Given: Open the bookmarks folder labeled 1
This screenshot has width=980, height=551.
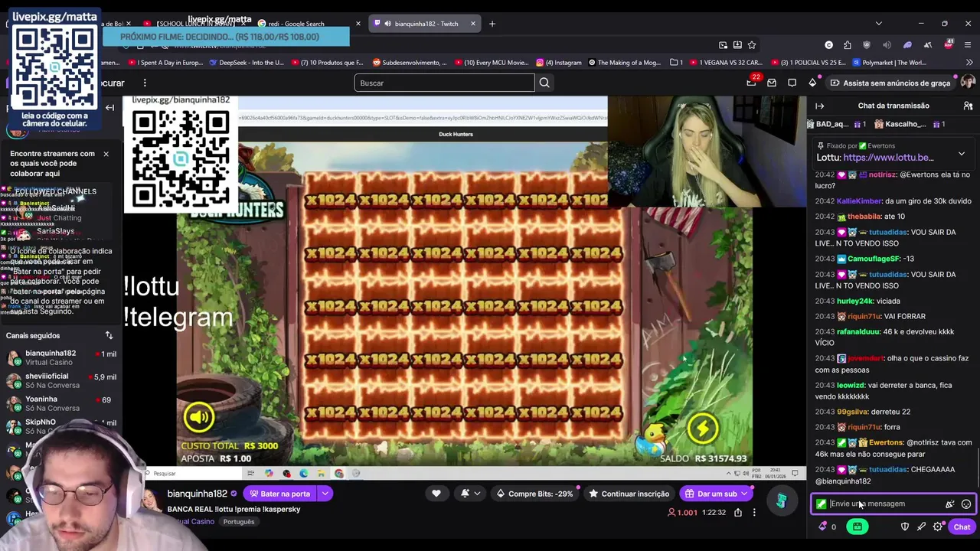Looking at the screenshot, I should click(x=676, y=63).
